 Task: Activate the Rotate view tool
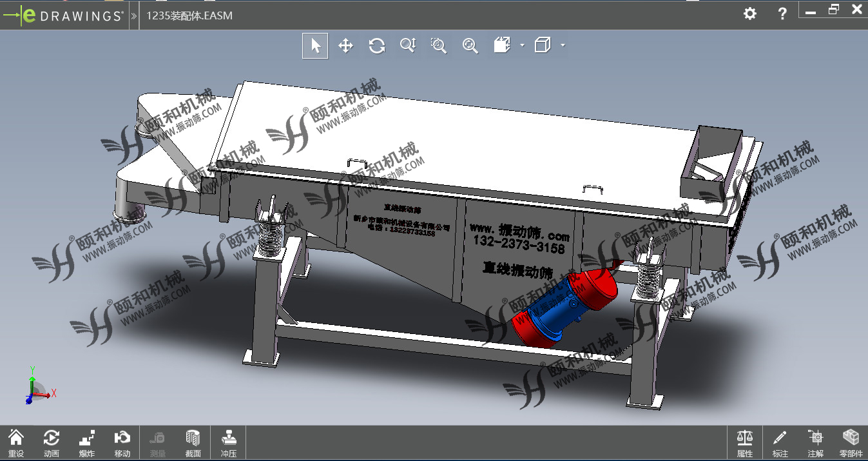[377, 46]
